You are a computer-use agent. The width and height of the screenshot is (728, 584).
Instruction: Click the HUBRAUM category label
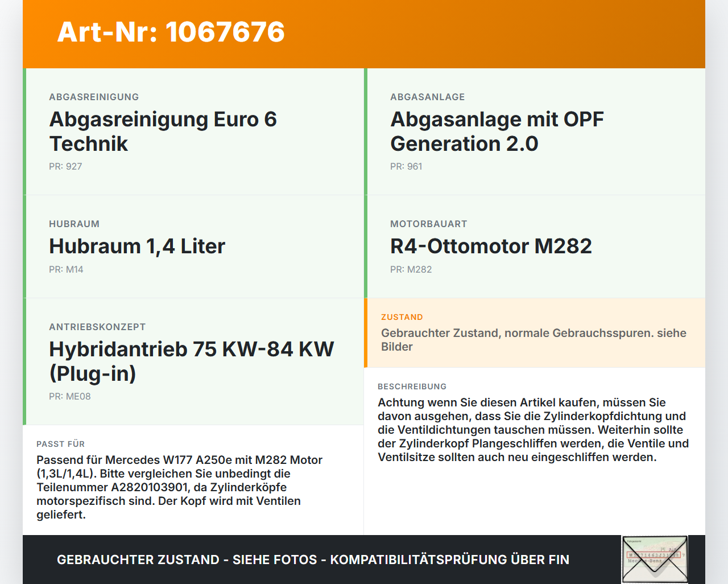point(74,224)
